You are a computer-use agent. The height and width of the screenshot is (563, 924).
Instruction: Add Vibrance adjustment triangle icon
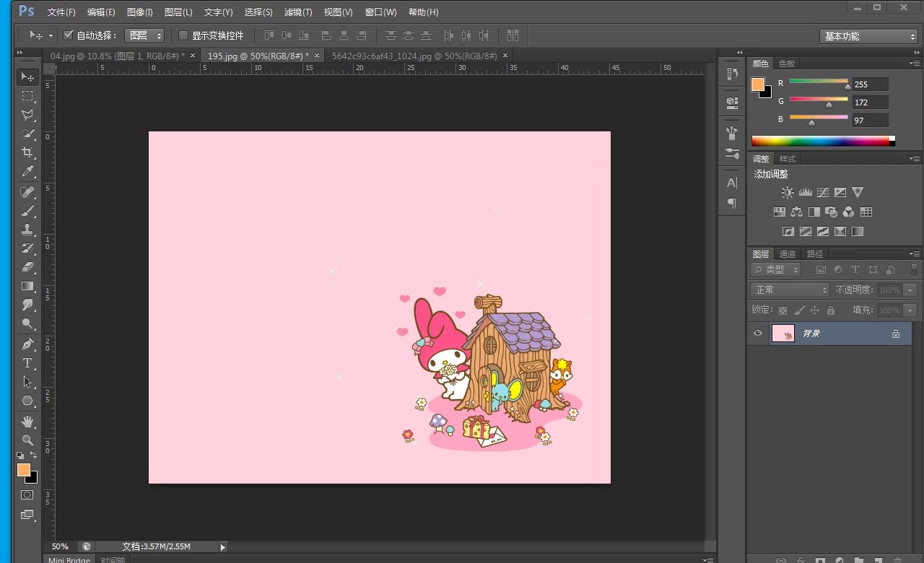pyautogui.click(x=858, y=193)
